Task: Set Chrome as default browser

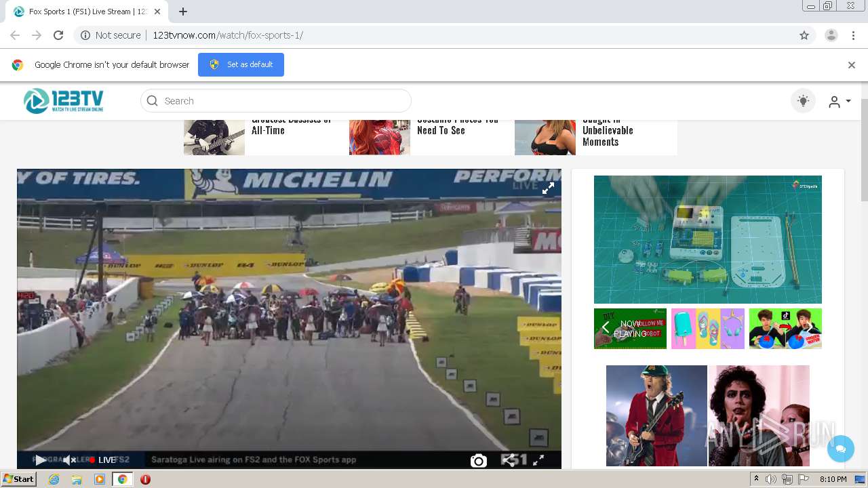Action: (241, 64)
